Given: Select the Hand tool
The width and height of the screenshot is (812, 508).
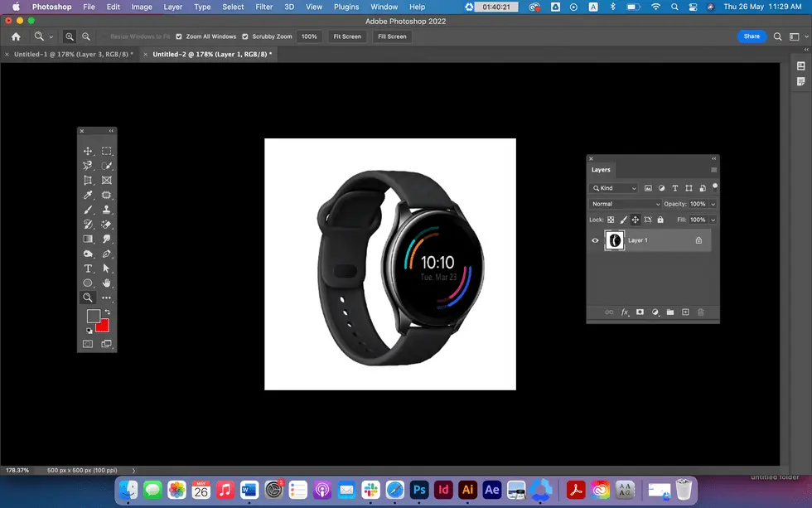Looking at the screenshot, I should pyautogui.click(x=106, y=283).
